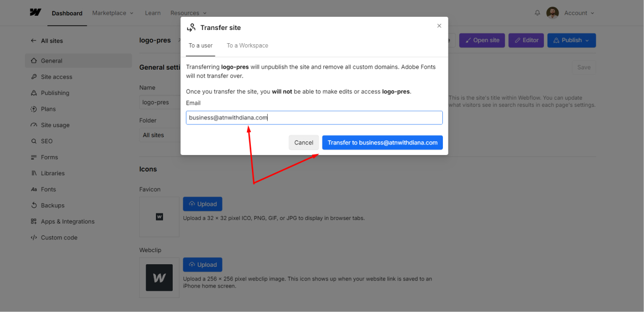Open the Folder All sites selector
Screen dimensions: 644x312
point(159,135)
